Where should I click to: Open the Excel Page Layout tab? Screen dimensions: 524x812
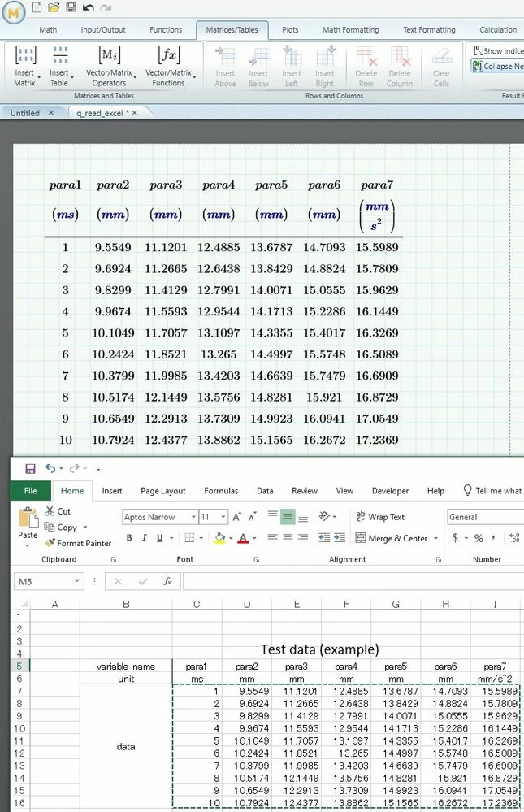163,490
